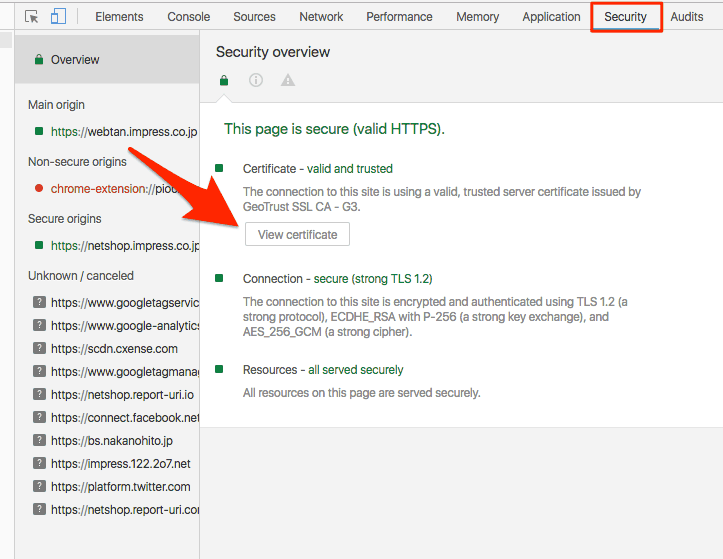The height and width of the screenshot is (559, 723).
Task: Click the green square beside webtan.impress.co.jp
Action: coord(39,131)
